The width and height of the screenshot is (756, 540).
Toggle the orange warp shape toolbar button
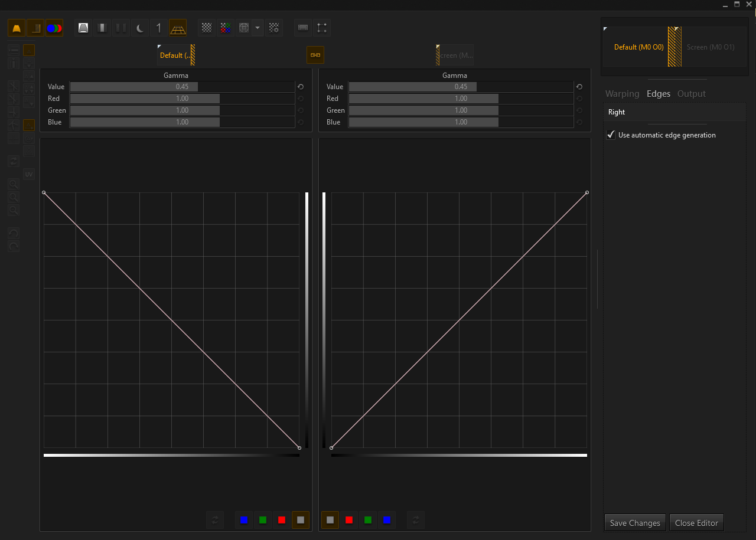[x=17, y=28]
